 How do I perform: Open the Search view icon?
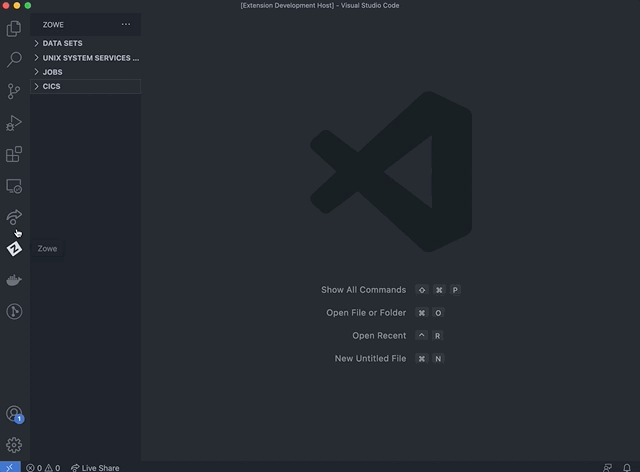14,60
